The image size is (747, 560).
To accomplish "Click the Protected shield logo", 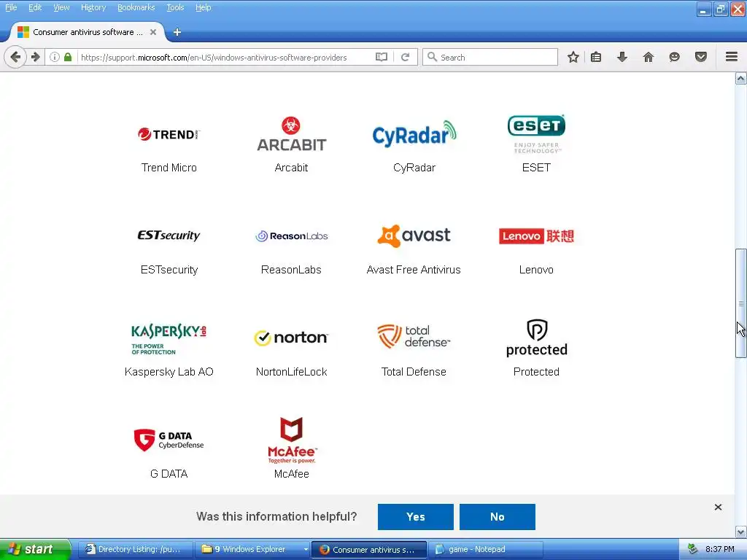I will click(536, 338).
